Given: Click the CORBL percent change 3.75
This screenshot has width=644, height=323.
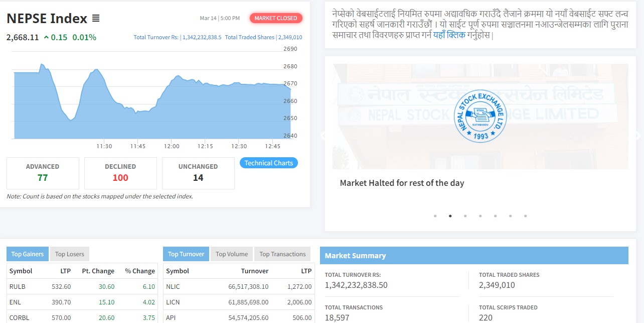Looking at the screenshot, I should click(x=148, y=317).
